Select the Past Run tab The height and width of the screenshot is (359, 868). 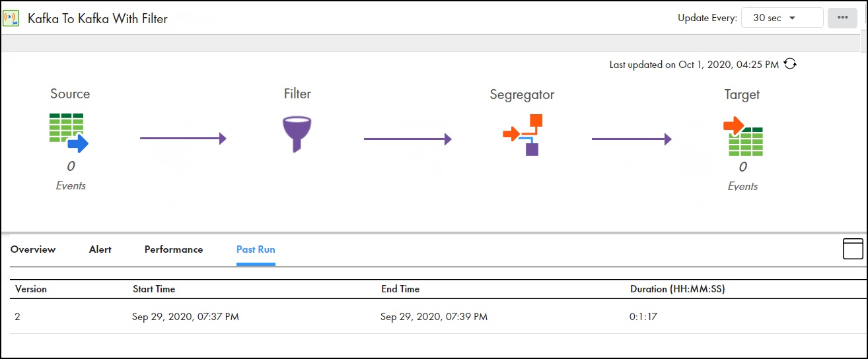(x=256, y=249)
